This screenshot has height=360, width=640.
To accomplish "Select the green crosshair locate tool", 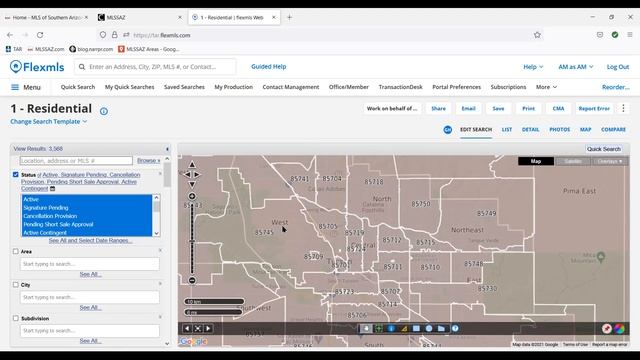I will (379, 328).
